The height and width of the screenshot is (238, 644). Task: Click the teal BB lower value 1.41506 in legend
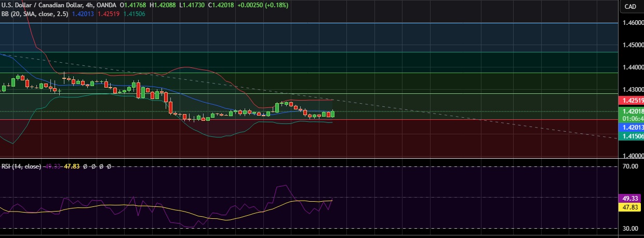[x=134, y=14]
